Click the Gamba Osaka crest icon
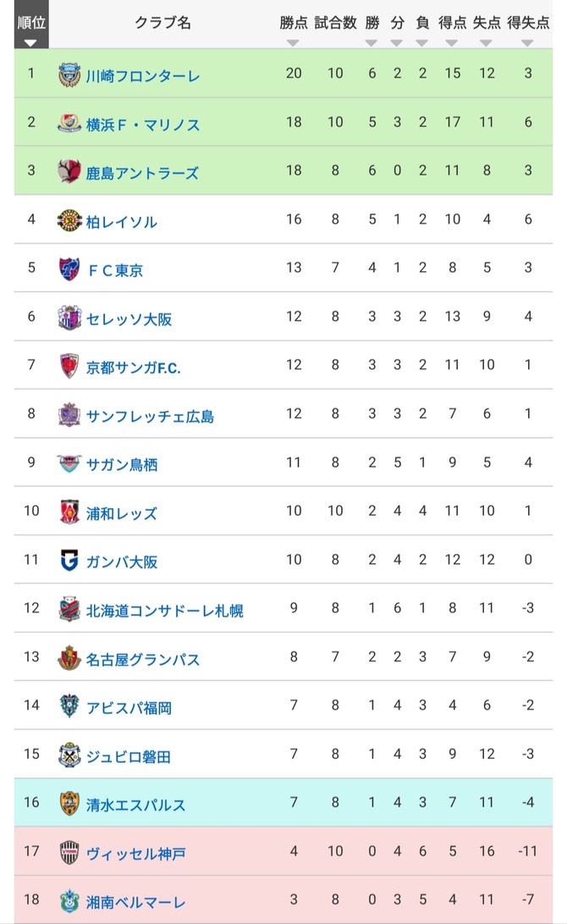 tap(69, 561)
